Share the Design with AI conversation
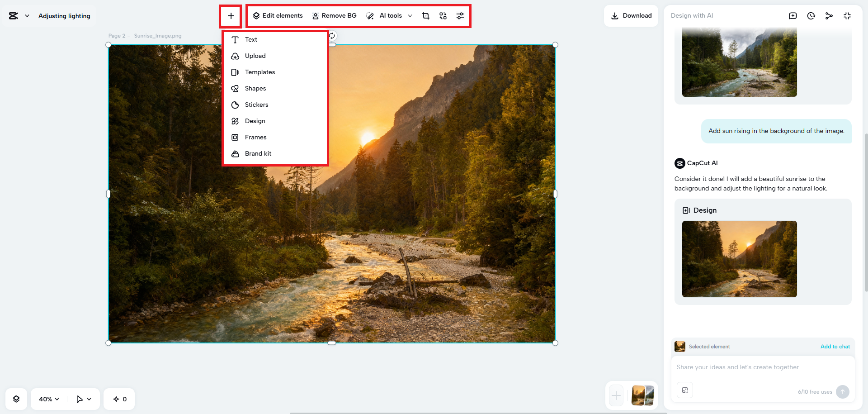The height and width of the screenshot is (414, 868). point(829,15)
